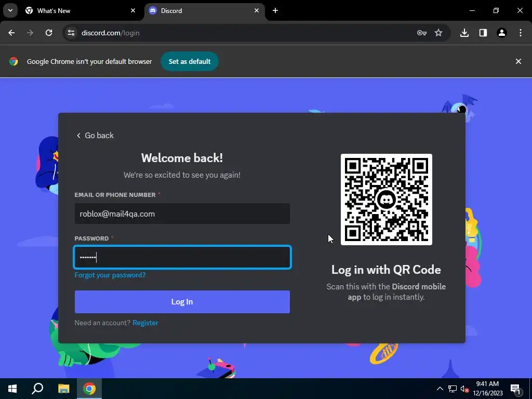Open Chrome downloads icon
The height and width of the screenshot is (399, 532).
pos(464,33)
